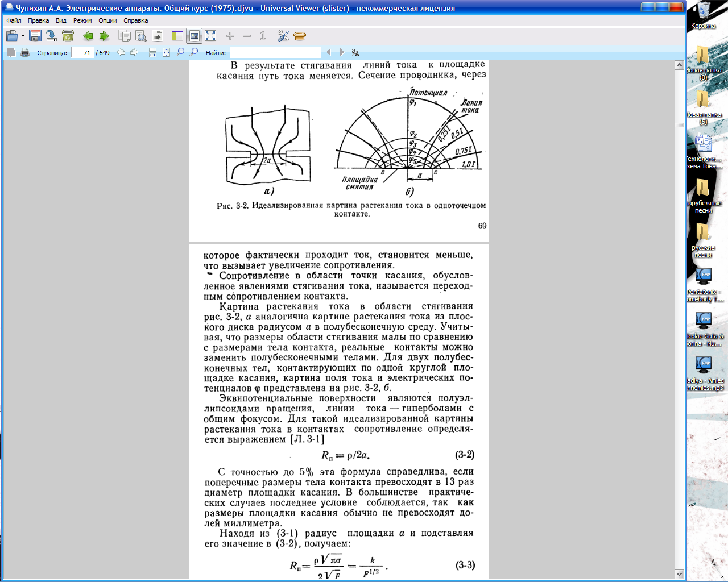
Task: Click the fit whole page icon
Action: coord(166,52)
